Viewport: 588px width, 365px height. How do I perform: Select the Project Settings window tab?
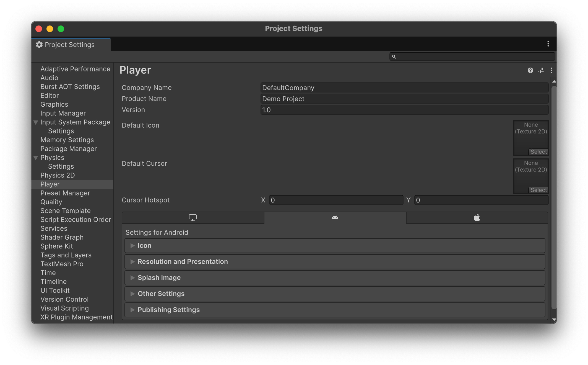tap(70, 45)
